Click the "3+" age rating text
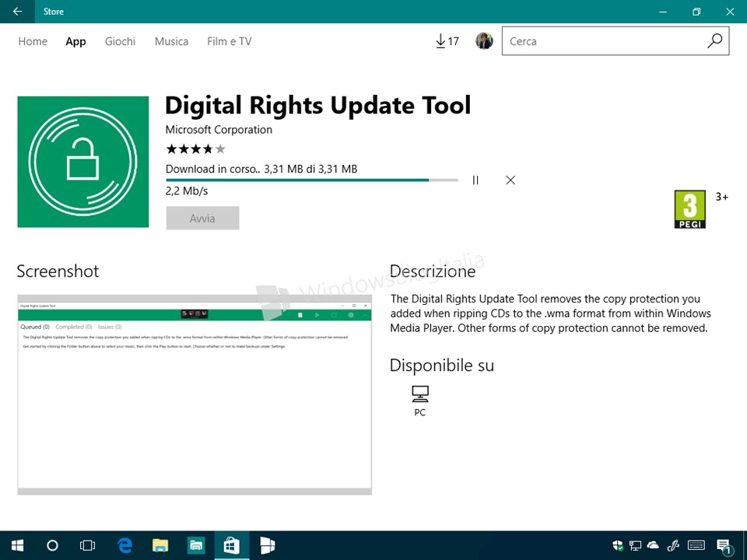The image size is (747, 560). [722, 197]
